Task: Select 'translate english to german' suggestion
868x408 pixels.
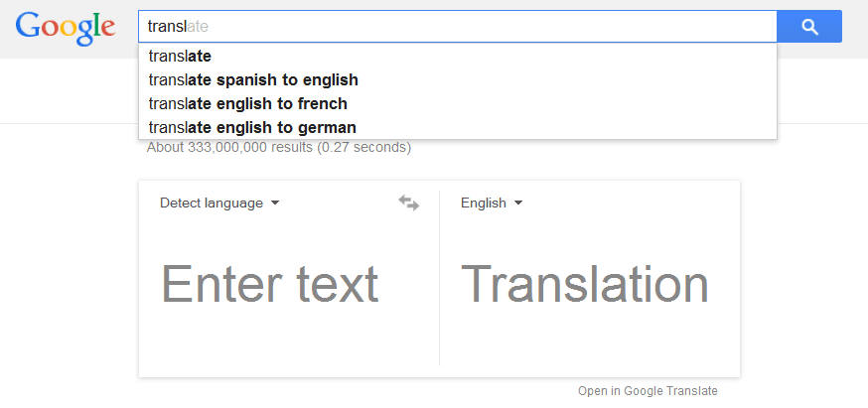Action: point(252,128)
